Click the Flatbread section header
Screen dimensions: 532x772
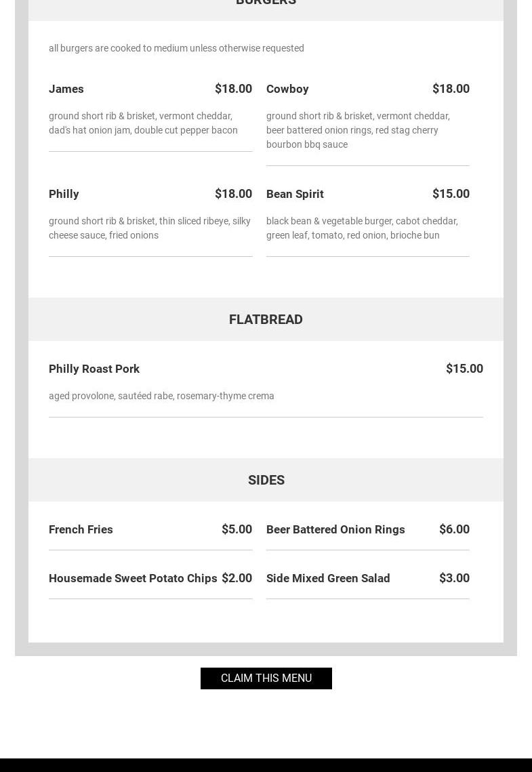[x=266, y=319]
